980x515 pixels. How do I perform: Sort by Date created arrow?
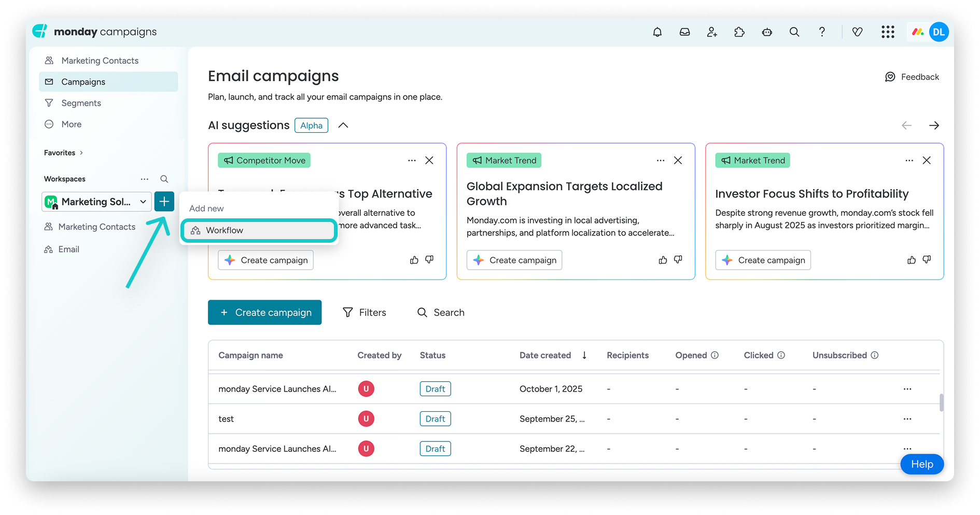[584, 355]
